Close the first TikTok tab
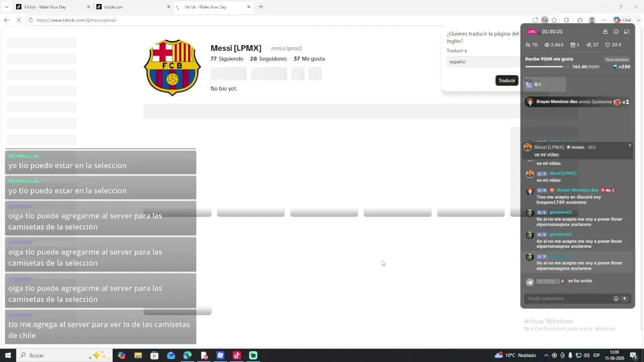Screen dimensions: 644x362 click(x=89, y=7)
